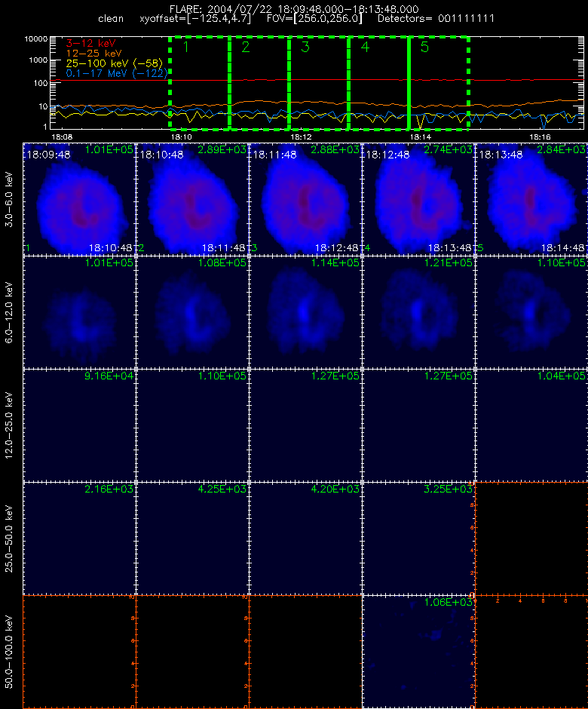The image size is (588, 709).
Task: Open the 6.0-12.0 keV image labeled 1.10E+05
Action: click(531, 312)
